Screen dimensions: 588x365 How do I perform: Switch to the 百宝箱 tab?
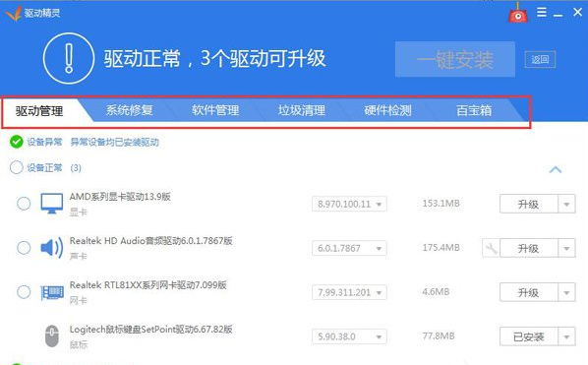coord(474,110)
